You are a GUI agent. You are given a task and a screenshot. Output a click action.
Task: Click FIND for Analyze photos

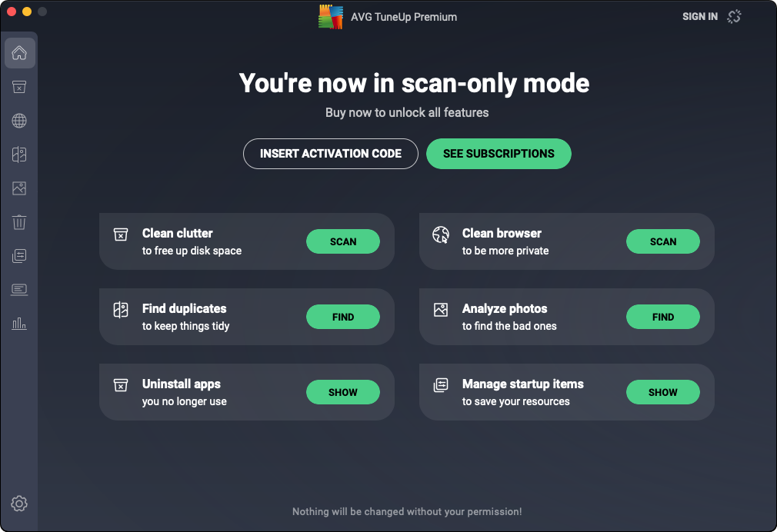tap(663, 317)
